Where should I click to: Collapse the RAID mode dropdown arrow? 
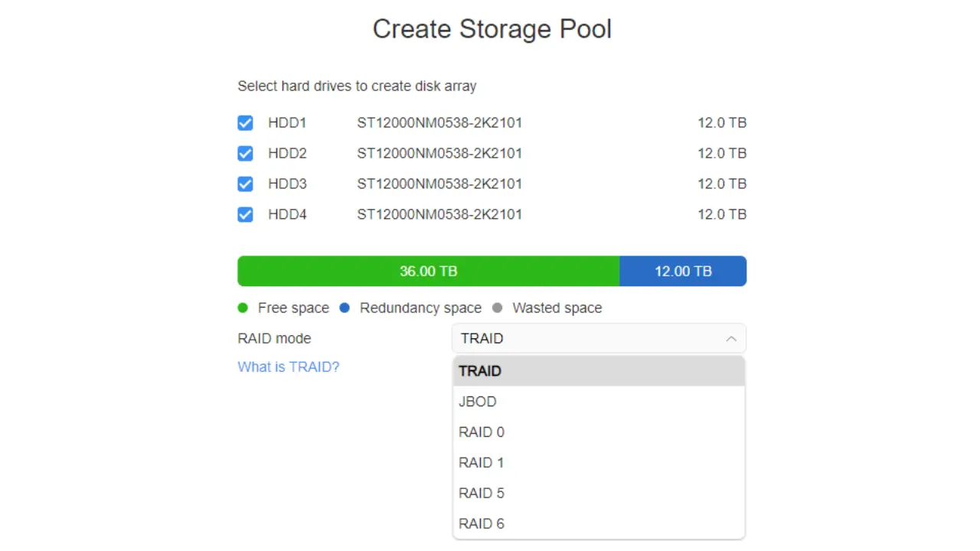pos(731,339)
